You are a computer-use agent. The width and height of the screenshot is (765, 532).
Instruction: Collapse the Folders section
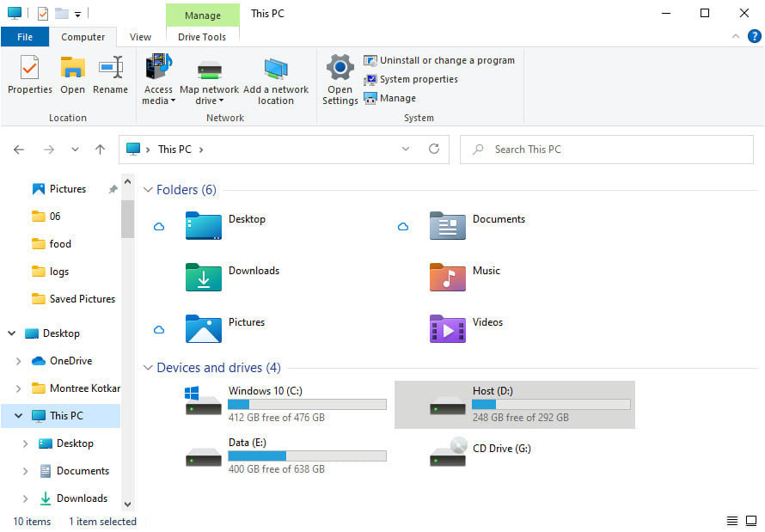tap(147, 189)
